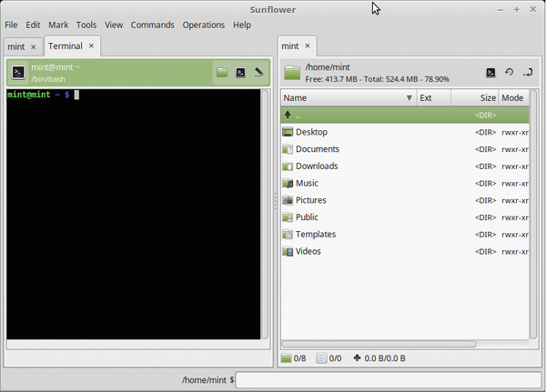This screenshot has width=546, height=392.
Task: Click the terminal icon beside mint@mint title
Action: [x=18, y=73]
